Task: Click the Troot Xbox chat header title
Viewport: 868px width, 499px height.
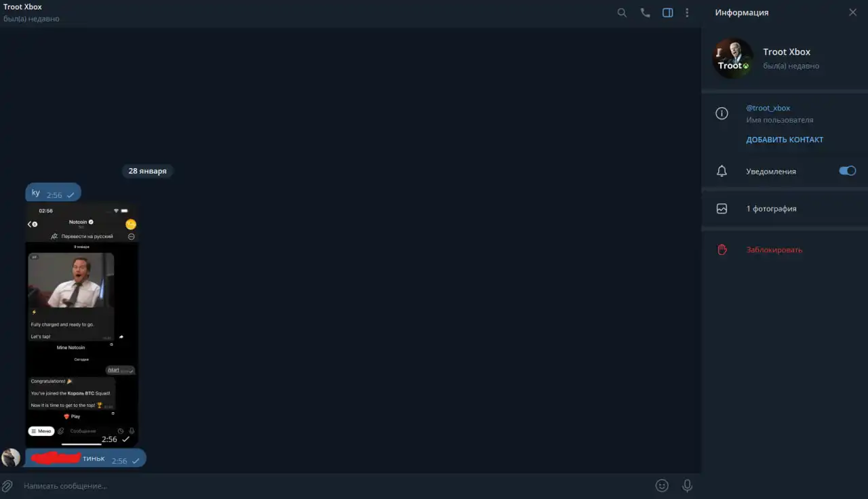Action: 22,7
